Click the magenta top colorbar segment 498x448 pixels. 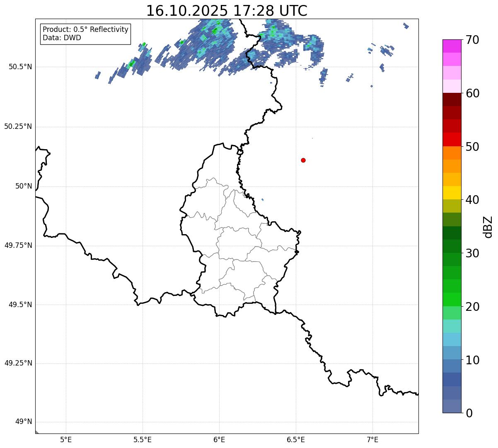pos(452,46)
